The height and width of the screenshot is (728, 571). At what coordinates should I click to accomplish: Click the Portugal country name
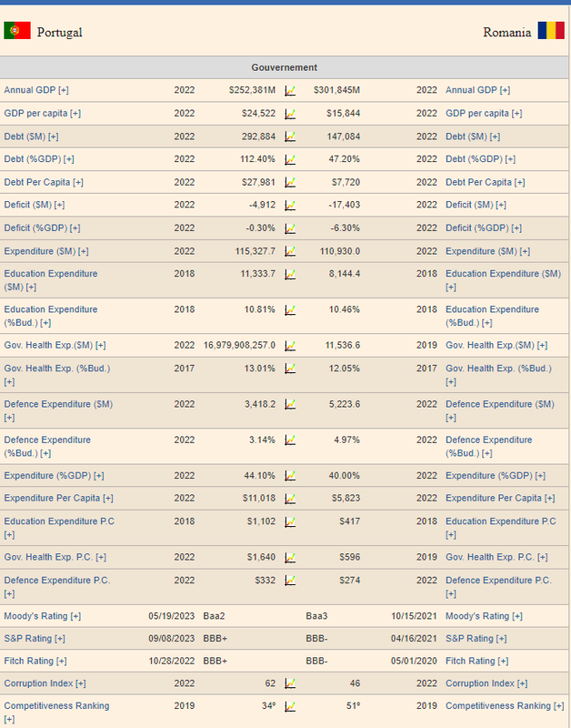[x=59, y=32]
